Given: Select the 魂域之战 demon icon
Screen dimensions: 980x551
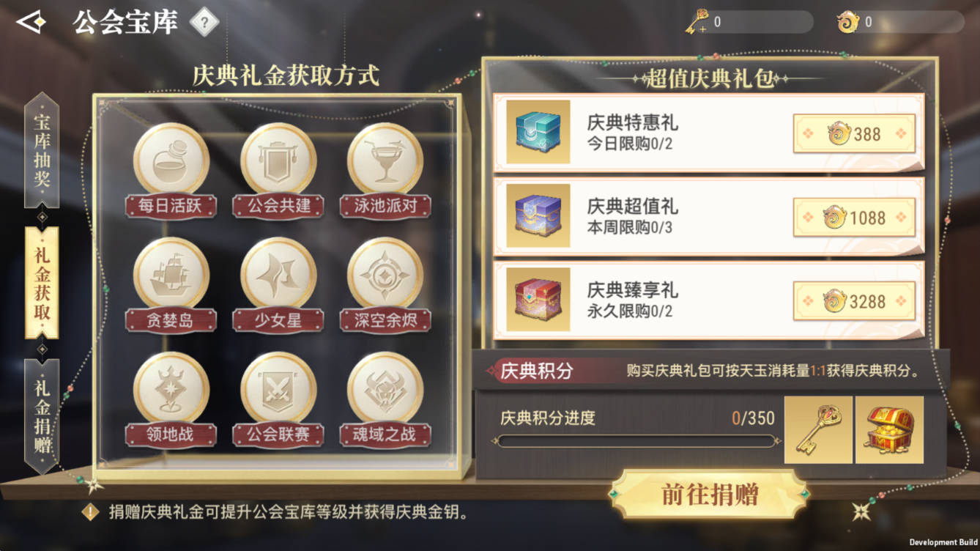Looking at the screenshot, I should [x=385, y=390].
